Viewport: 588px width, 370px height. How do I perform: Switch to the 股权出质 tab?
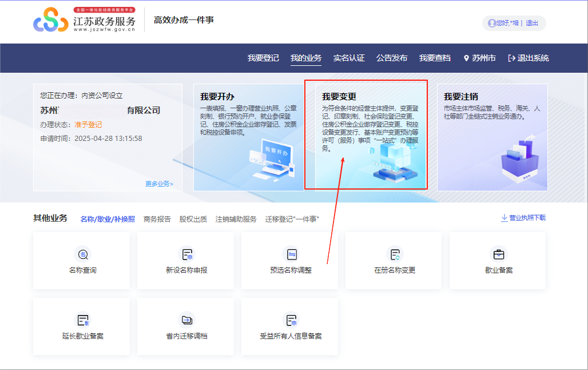pos(193,219)
